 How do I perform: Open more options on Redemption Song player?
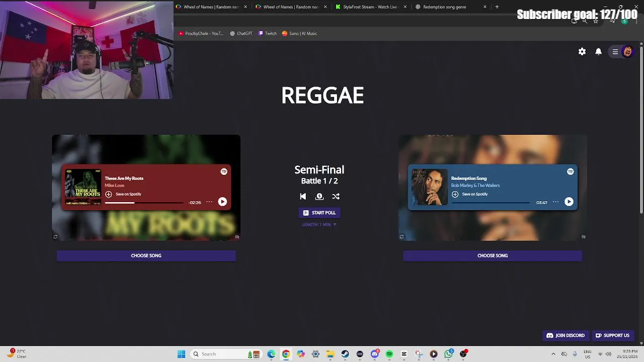(x=555, y=202)
